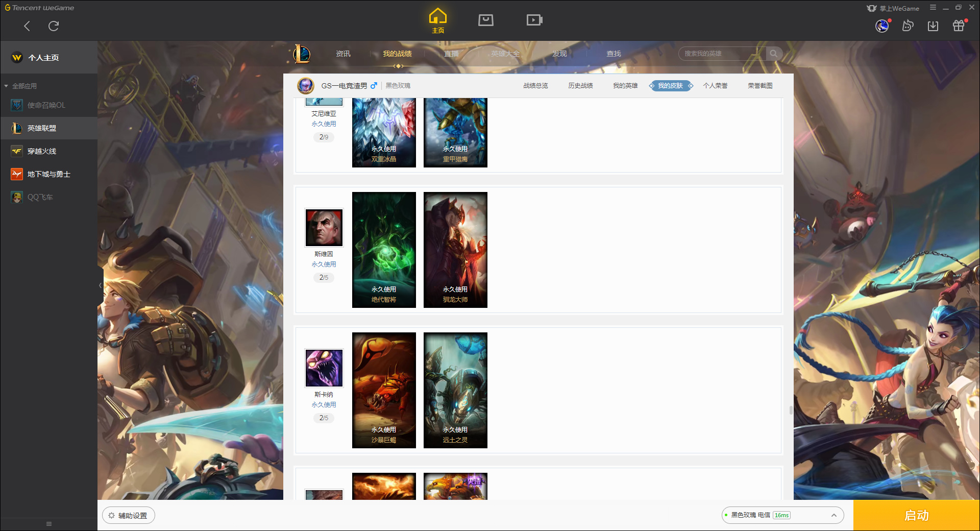Switch to 历史战绩 sub-tab
This screenshot has width=980, height=531.
pyautogui.click(x=580, y=86)
